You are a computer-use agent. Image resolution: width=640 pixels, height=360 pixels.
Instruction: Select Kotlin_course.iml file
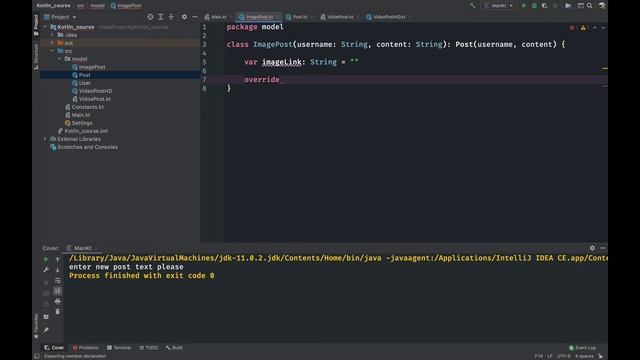[83, 131]
